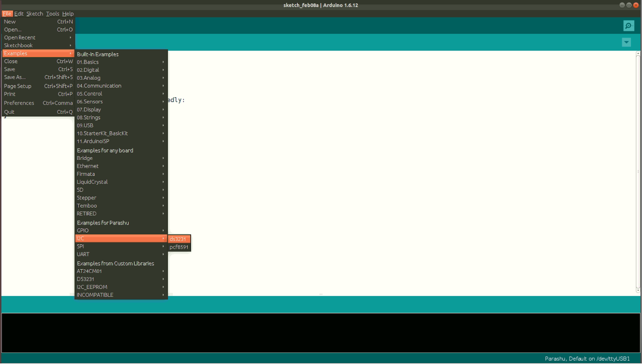Open the Bridge library examples
The height and width of the screenshot is (364, 642).
pos(121,158)
